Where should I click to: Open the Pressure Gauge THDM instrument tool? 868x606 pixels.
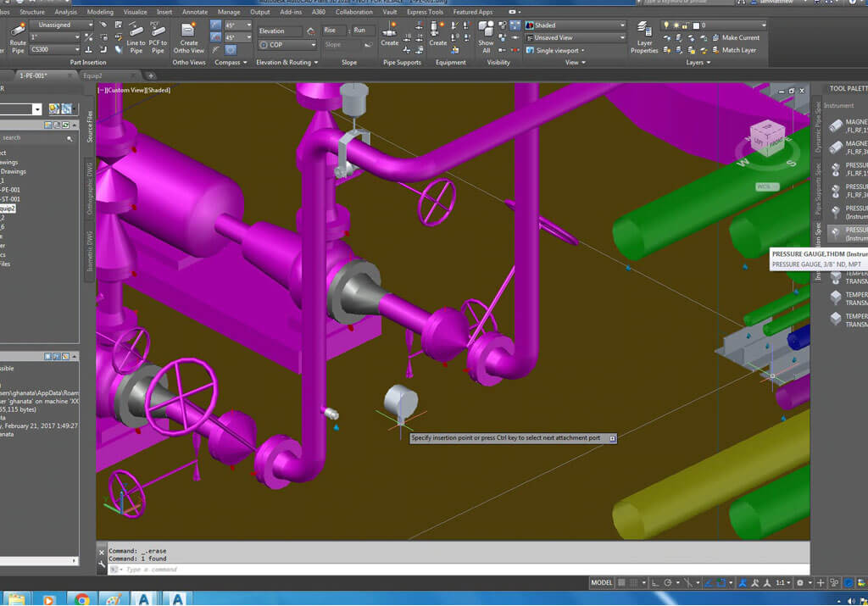pyautogui.click(x=847, y=234)
